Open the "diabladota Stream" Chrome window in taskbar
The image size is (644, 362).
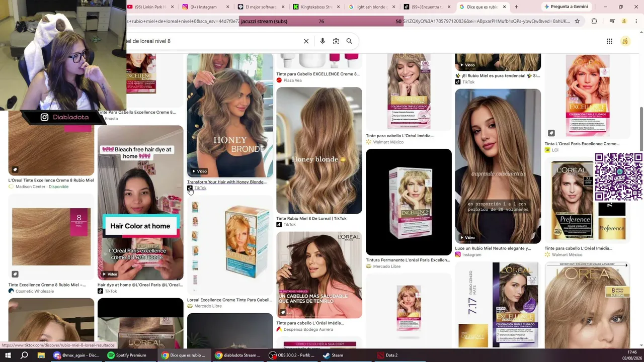click(238, 355)
